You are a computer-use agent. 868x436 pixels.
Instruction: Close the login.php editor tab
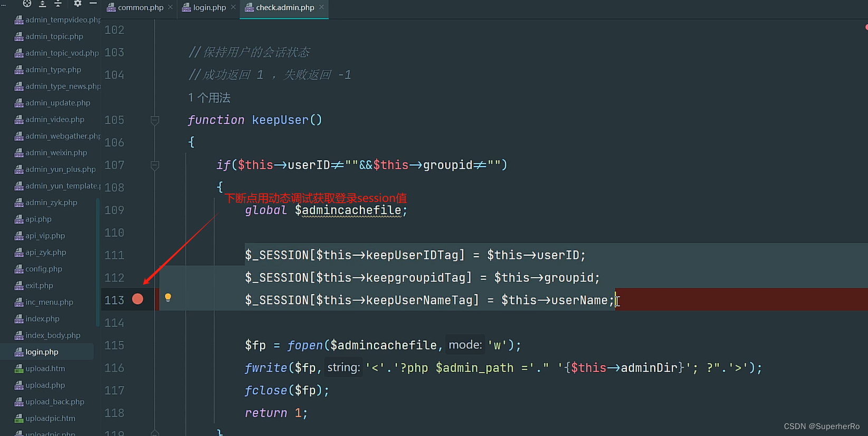233,7
